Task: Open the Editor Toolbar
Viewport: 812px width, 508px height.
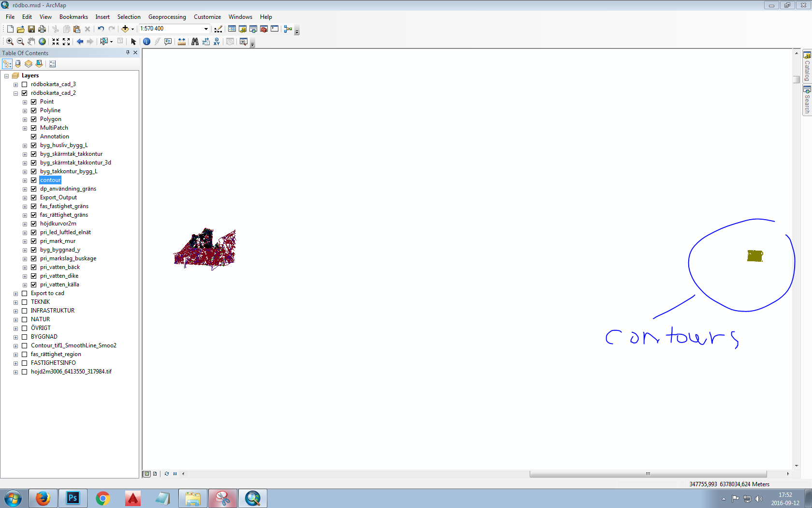Action: (x=218, y=29)
